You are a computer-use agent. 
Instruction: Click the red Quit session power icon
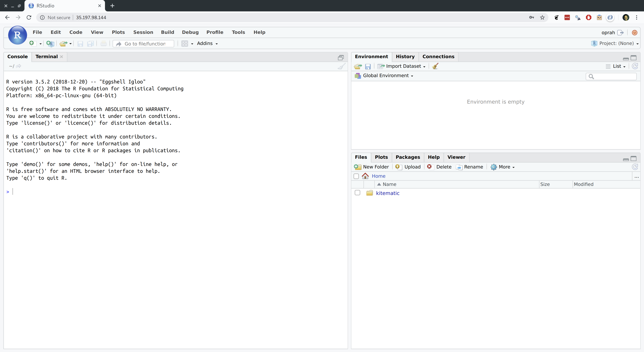point(634,33)
